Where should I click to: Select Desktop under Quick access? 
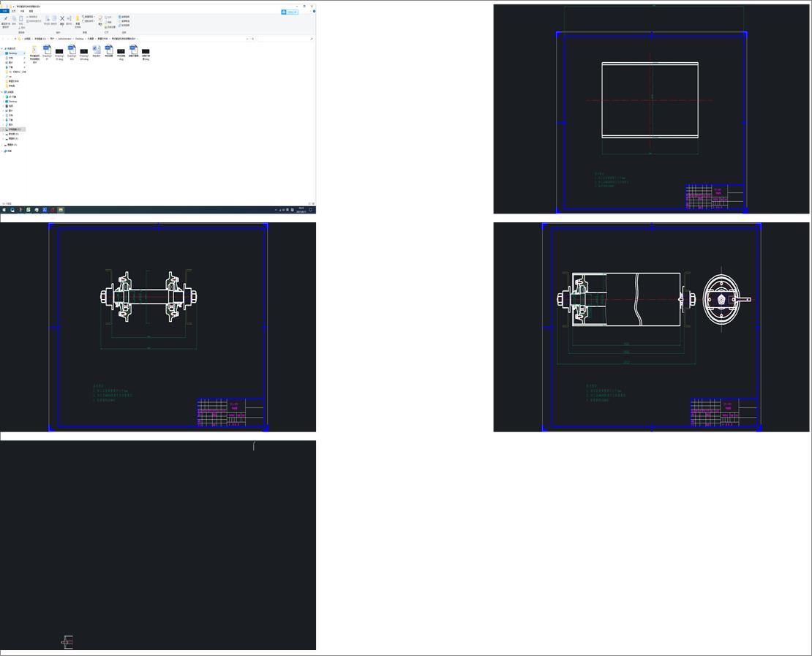click(12, 53)
